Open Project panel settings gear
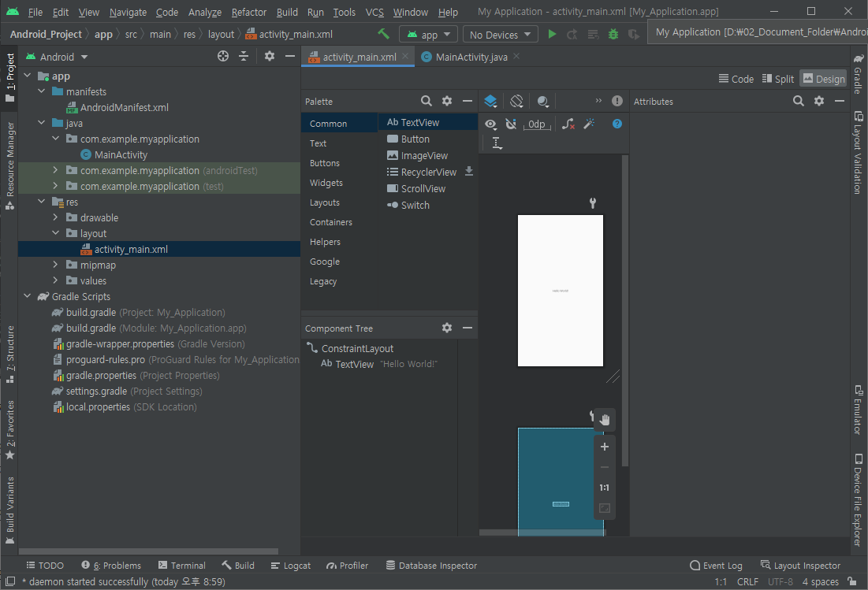The image size is (868, 590). tap(269, 57)
